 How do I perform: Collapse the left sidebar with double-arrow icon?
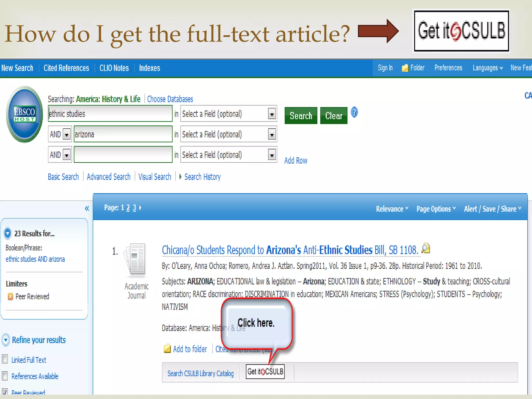pos(87,208)
